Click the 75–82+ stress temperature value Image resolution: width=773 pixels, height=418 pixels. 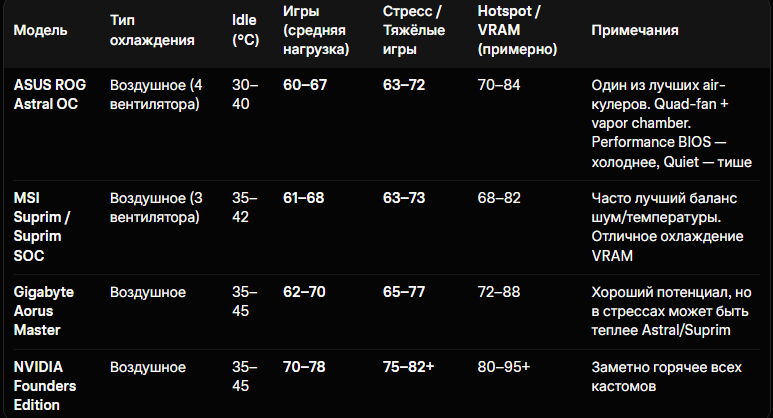tap(408, 367)
